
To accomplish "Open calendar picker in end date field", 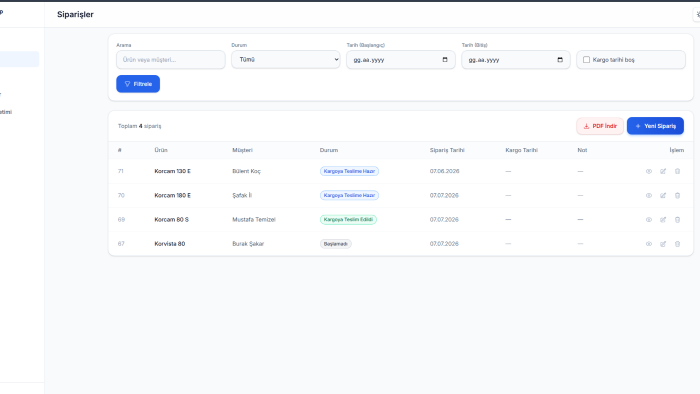I will coord(560,60).
